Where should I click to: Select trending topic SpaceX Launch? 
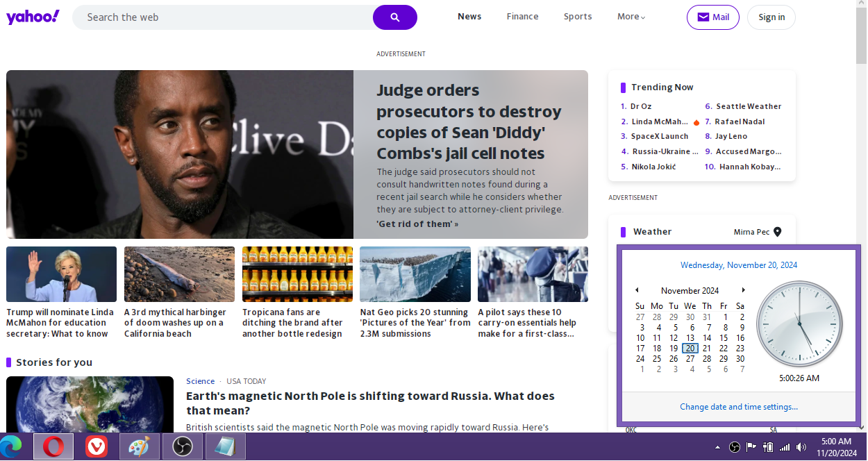(660, 136)
